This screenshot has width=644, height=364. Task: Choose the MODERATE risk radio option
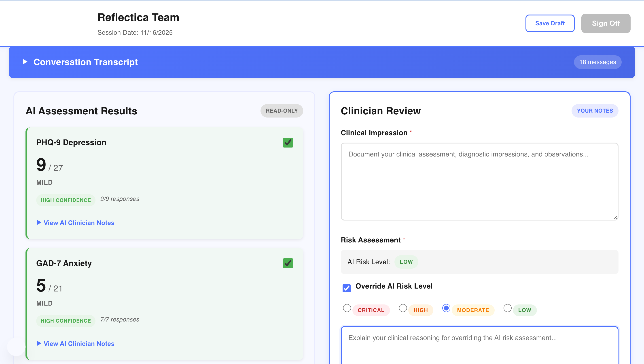(446, 308)
